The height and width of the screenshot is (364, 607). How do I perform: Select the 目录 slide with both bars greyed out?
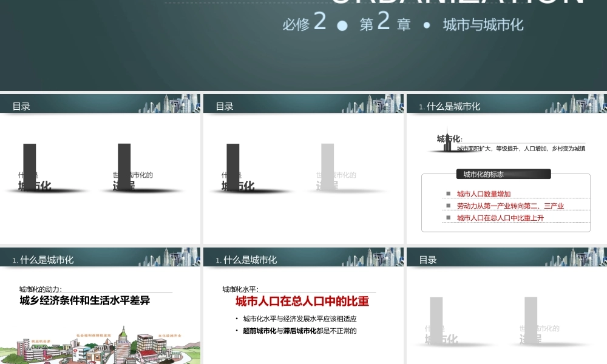point(507,306)
